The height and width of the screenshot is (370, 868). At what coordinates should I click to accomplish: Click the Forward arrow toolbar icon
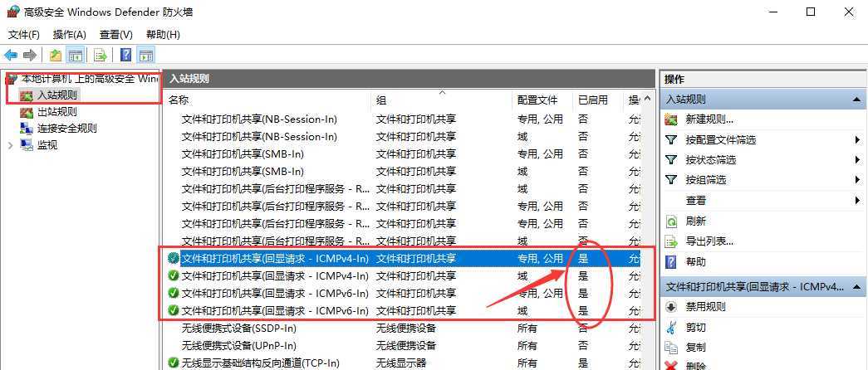30,55
